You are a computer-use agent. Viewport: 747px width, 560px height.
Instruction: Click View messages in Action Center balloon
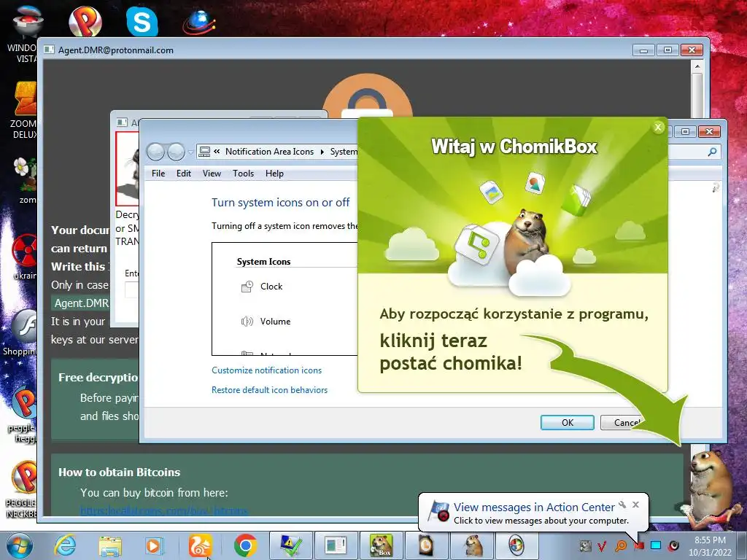tap(534, 507)
